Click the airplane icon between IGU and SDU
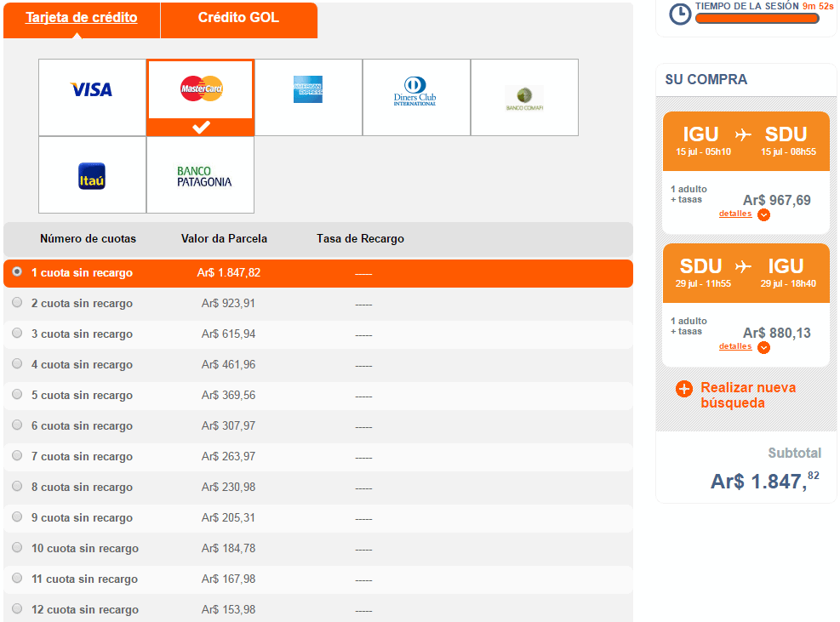The height and width of the screenshot is (622, 840). (x=742, y=134)
